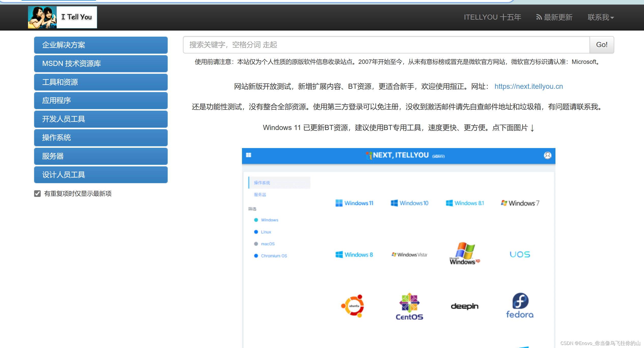Open the 联系我 dropdown menu
The image size is (644, 348).
[600, 17]
